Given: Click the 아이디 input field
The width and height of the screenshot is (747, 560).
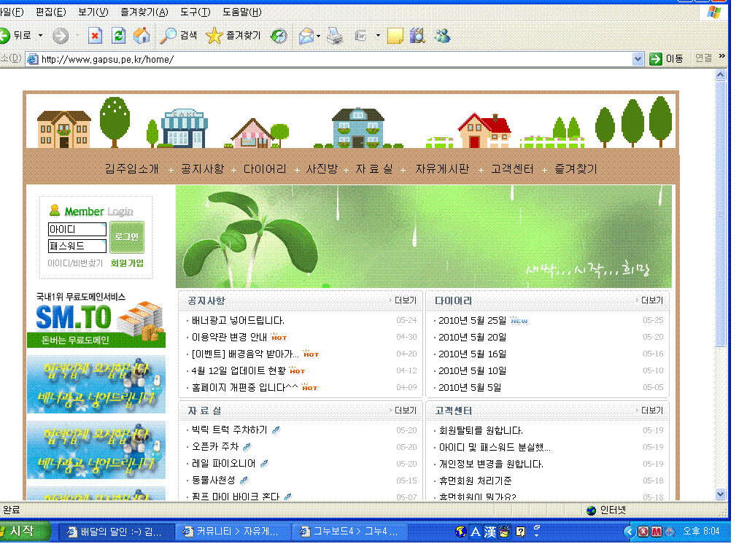Looking at the screenshot, I should (77, 230).
